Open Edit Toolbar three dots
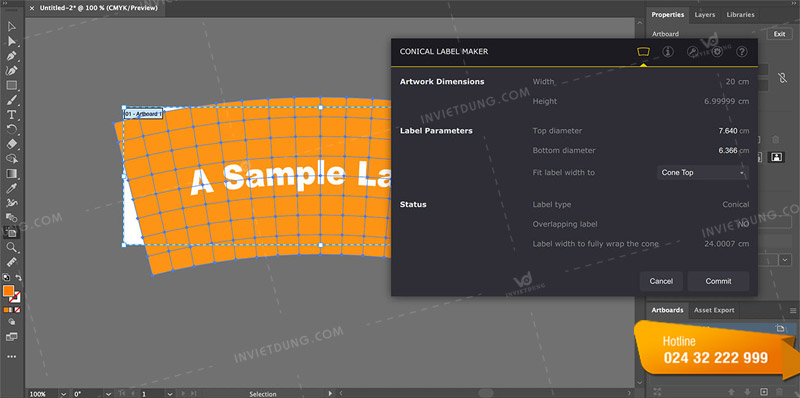Image resolution: width=800 pixels, height=398 pixels. click(x=12, y=356)
